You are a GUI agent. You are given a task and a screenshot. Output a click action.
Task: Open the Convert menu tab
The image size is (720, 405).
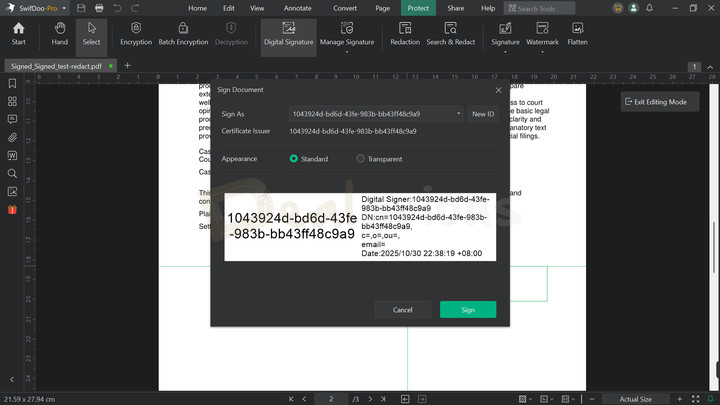(345, 8)
